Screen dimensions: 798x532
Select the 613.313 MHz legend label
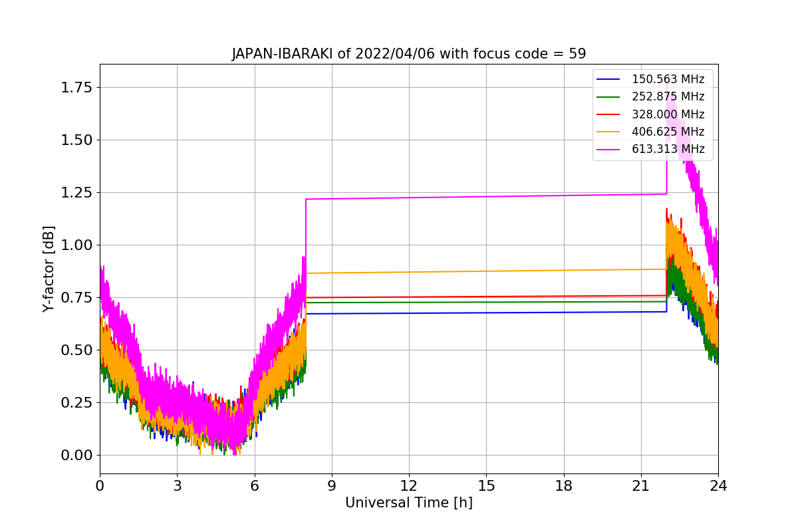pyautogui.click(x=668, y=149)
